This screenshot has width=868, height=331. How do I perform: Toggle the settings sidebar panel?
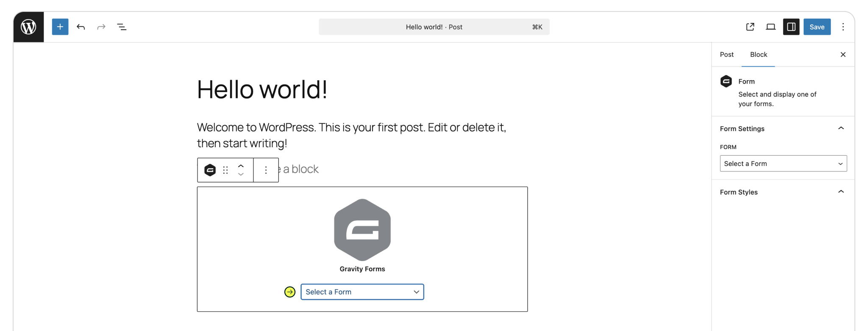tap(791, 27)
